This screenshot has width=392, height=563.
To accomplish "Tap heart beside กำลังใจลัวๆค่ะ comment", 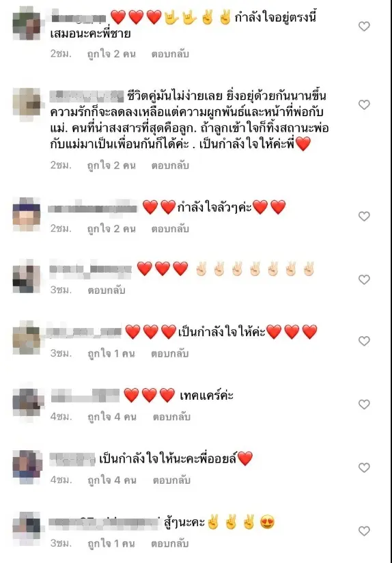I will pos(364,216).
